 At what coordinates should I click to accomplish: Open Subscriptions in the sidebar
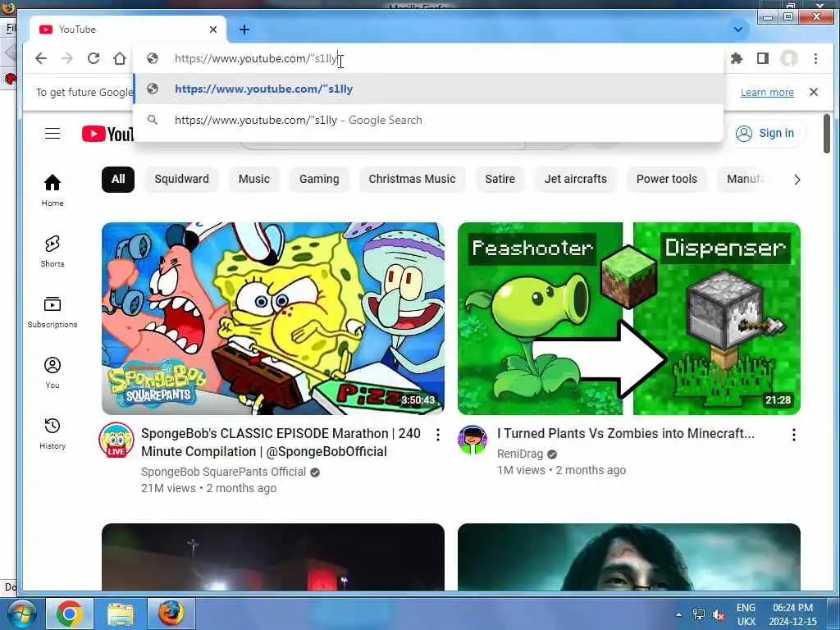[x=52, y=312]
